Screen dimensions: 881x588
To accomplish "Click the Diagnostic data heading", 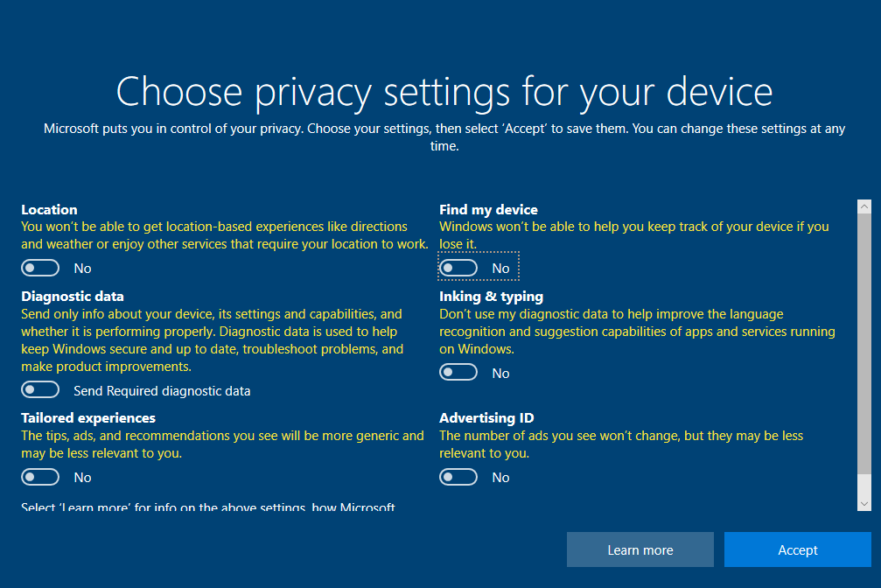I will click(x=72, y=297).
